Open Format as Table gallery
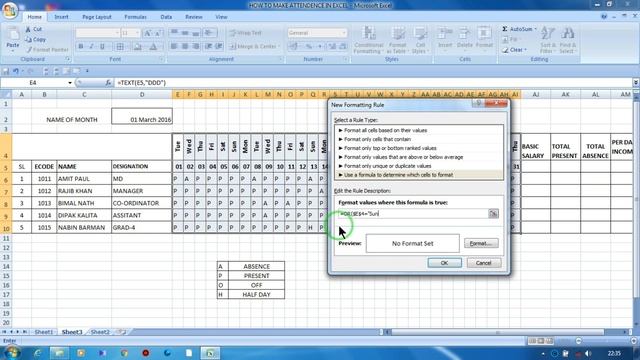Image resolution: width=640 pixels, height=360 pixels. pos(397,40)
